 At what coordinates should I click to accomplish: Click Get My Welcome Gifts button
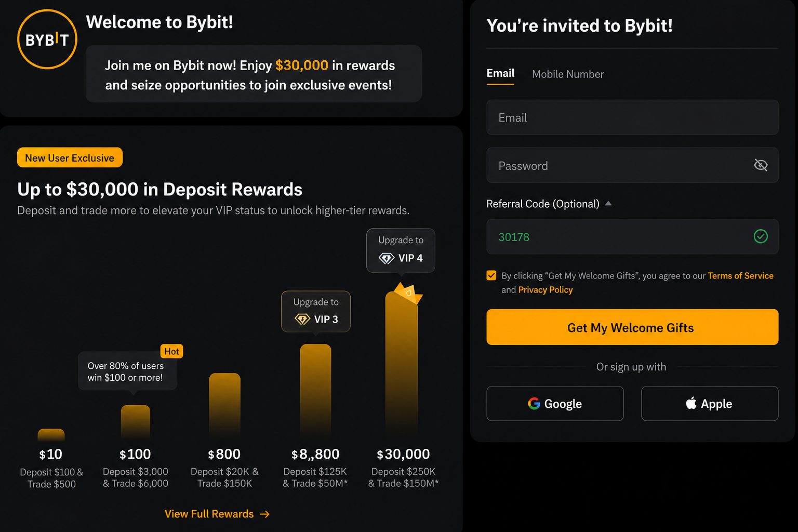pyautogui.click(x=632, y=327)
